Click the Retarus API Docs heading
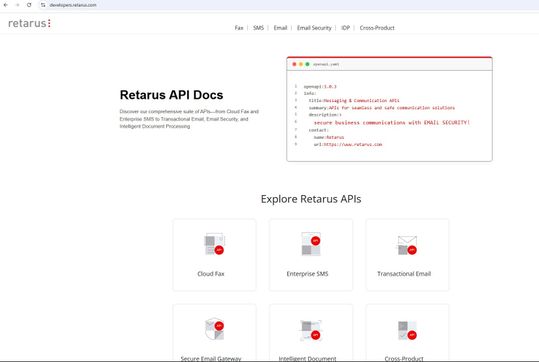The image size is (539, 362). pos(171,95)
